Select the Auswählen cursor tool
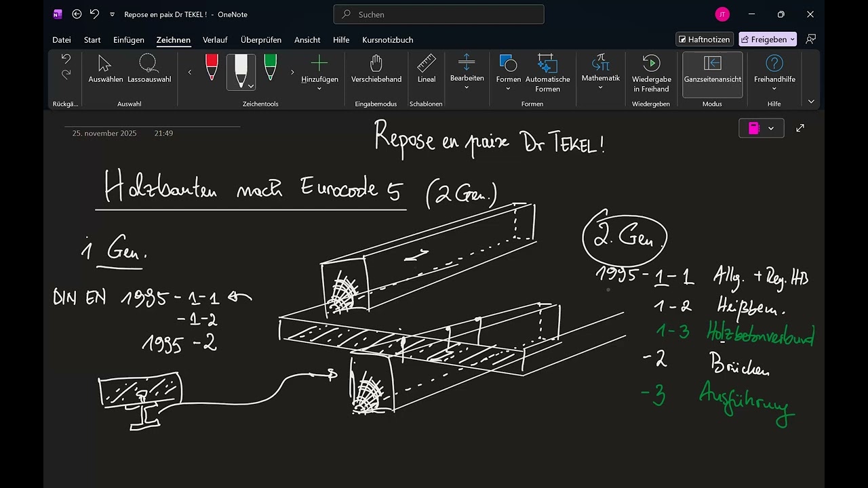 pos(105,70)
